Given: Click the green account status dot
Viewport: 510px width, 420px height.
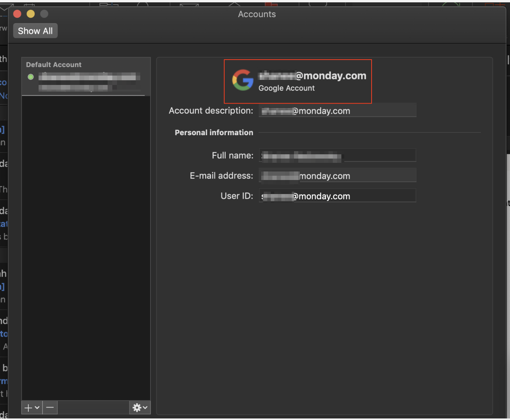Looking at the screenshot, I should [x=31, y=77].
